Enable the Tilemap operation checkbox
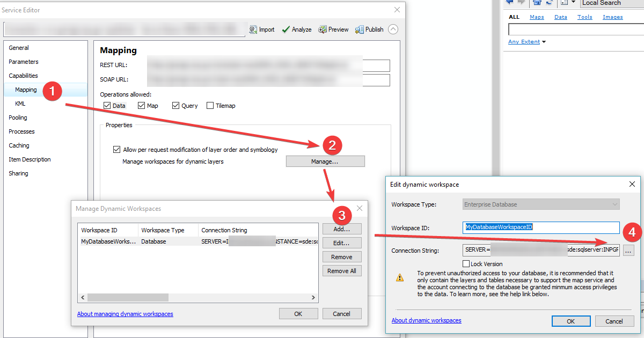Viewport: 644px width, 338px height. pyautogui.click(x=210, y=106)
